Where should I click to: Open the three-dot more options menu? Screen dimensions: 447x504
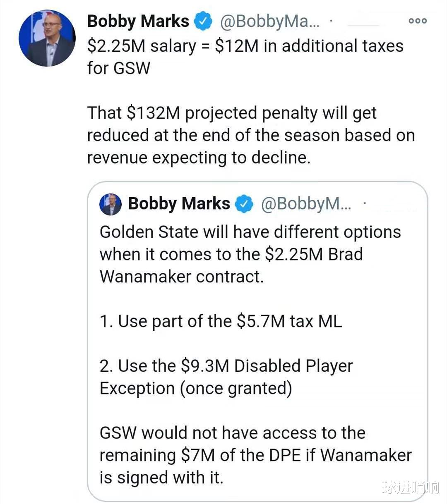click(x=417, y=21)
